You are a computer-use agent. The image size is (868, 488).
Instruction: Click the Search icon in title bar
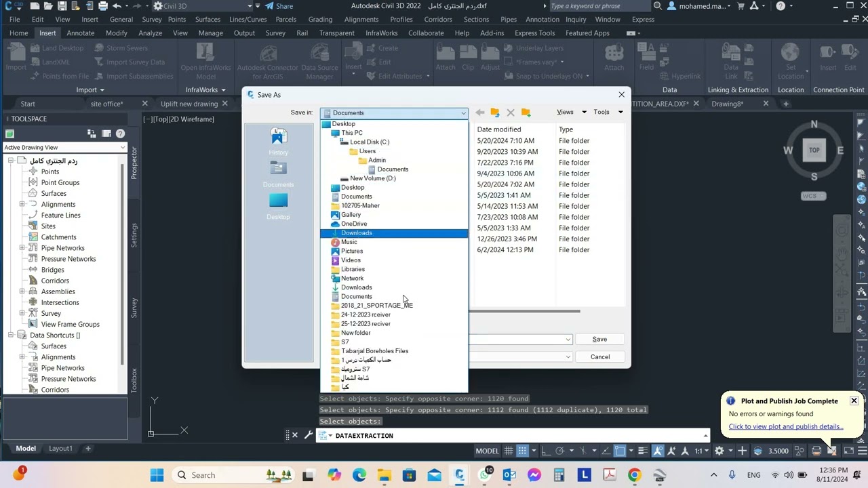658,6
